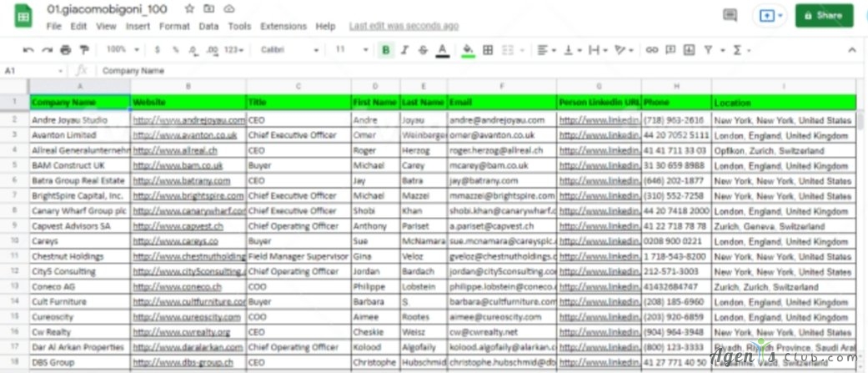Open the allreal.ch website link
The width and height of the screenshot is (868, 373).
pos(175,151)
